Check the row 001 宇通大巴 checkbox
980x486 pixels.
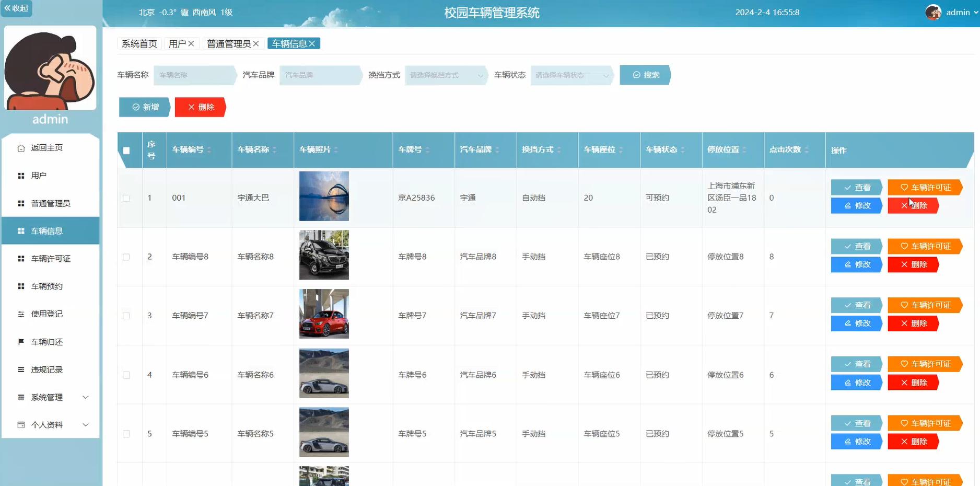pyautogui.click(x=126, y=198)
